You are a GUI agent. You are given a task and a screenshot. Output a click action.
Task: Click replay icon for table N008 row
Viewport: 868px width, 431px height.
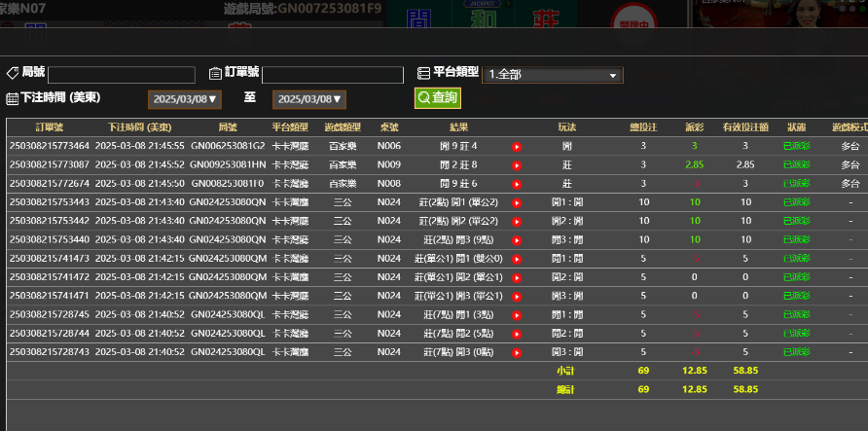[x=517, y=183]
